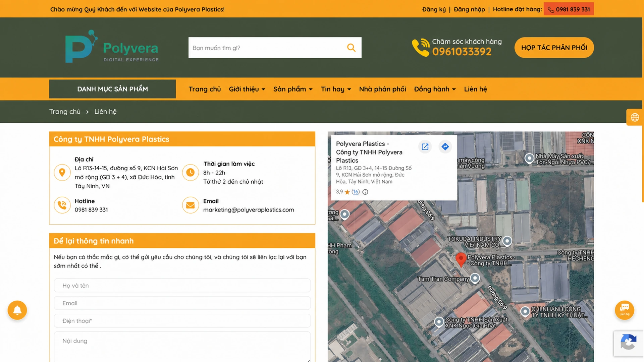Click the Email input field in form
Image resolution: width=644 pixels, height=362 pixels.
click(182, 303)
